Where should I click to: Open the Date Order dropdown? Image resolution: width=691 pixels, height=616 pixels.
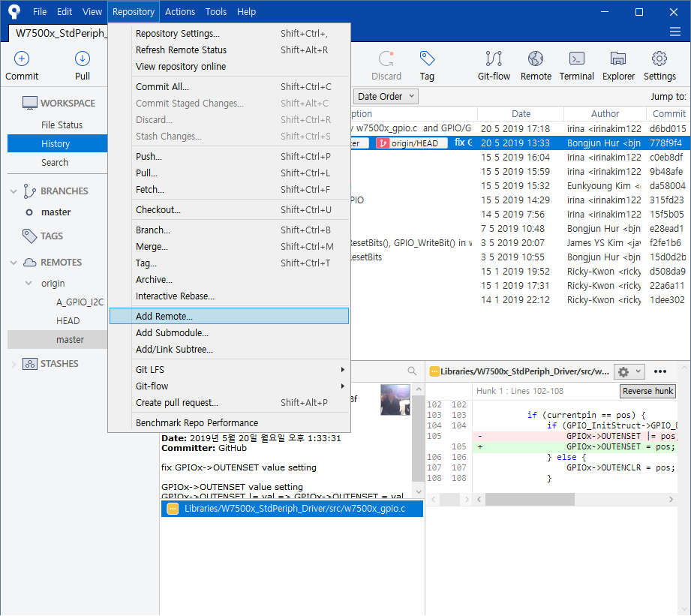pos(386,97)
